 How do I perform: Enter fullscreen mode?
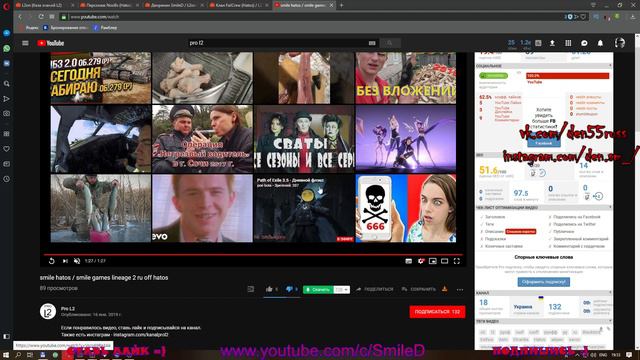point(457,261)
